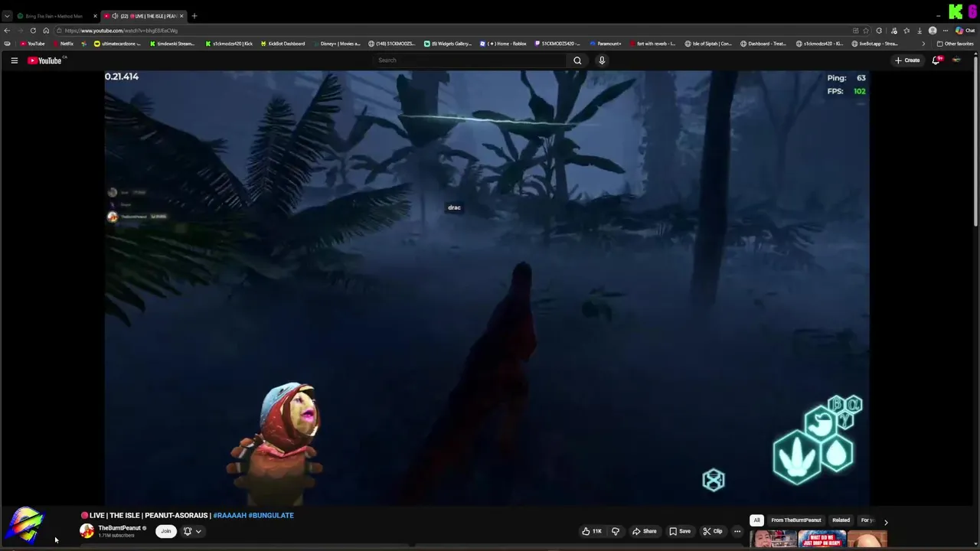Open more actions three-dot menu under video
Viewport: 980px width, 551px height.
tap(737, 531)
